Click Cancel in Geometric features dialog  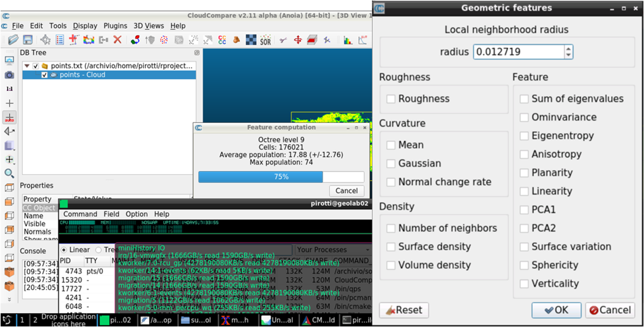pyautogui.click(x=610, y=310)
